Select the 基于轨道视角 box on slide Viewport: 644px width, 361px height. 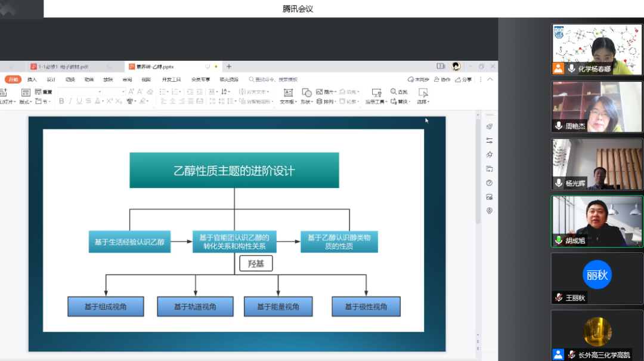195,307
